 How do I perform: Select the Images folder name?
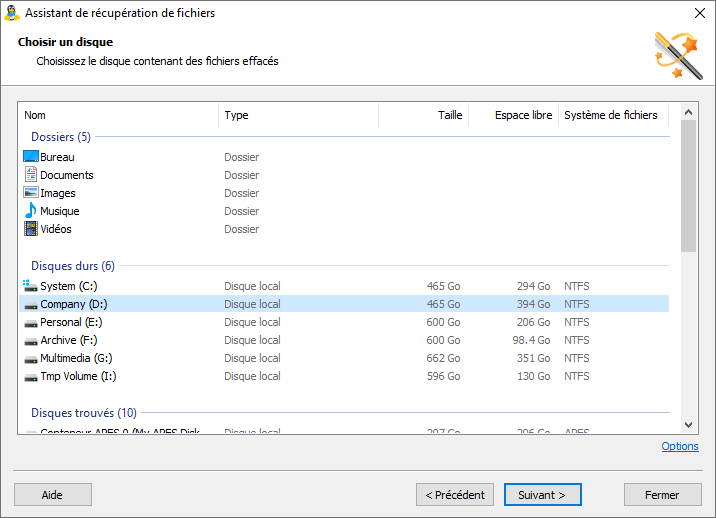58,193
